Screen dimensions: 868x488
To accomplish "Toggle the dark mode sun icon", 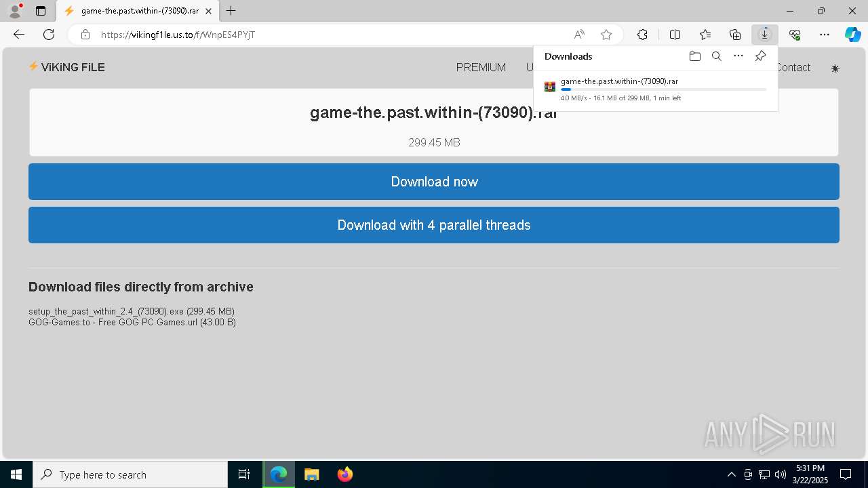I will tap(835, 68).
